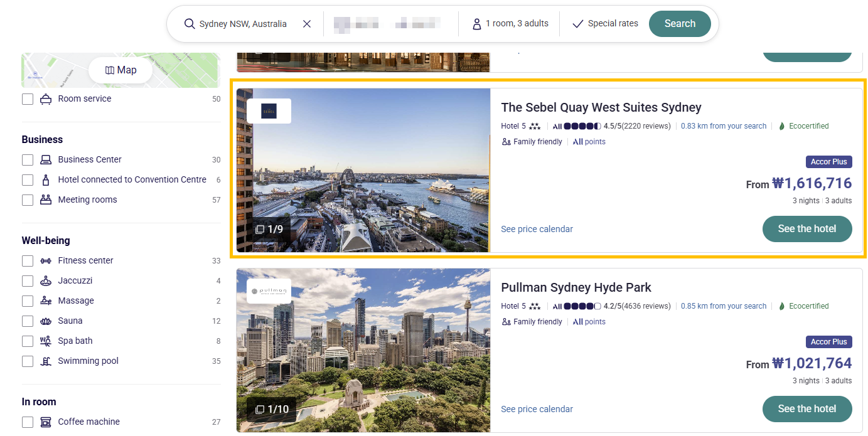Open the Map view button
Image resolution: width=868 pixels, height=436 pixels.
(x=121, y=70)
